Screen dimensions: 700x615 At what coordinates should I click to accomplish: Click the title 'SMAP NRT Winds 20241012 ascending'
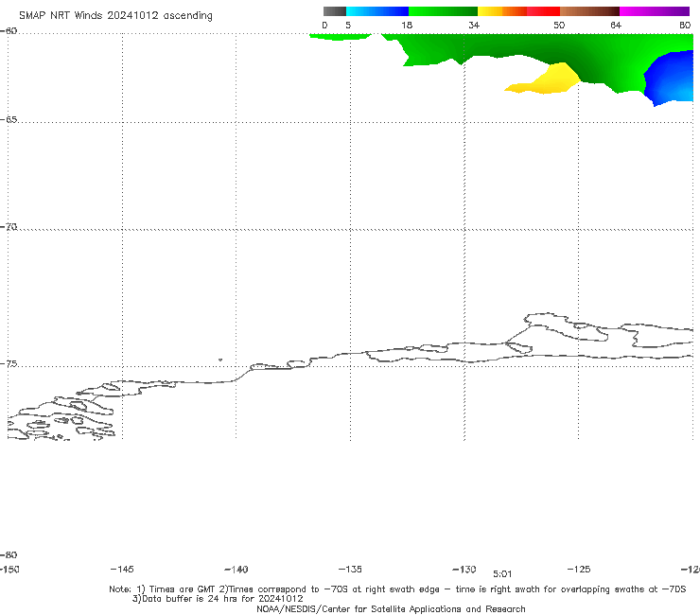tap(115, 16)
